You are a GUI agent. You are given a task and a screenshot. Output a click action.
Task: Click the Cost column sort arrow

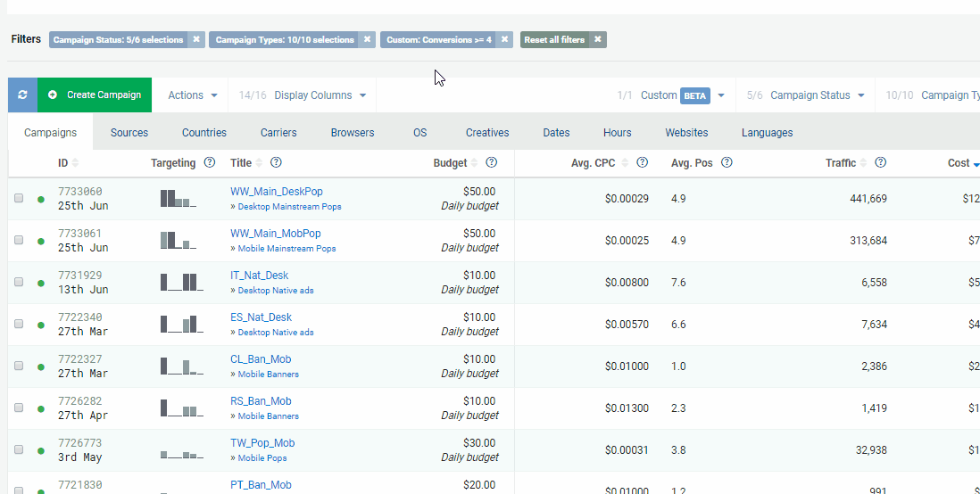(x=976, y=164)
